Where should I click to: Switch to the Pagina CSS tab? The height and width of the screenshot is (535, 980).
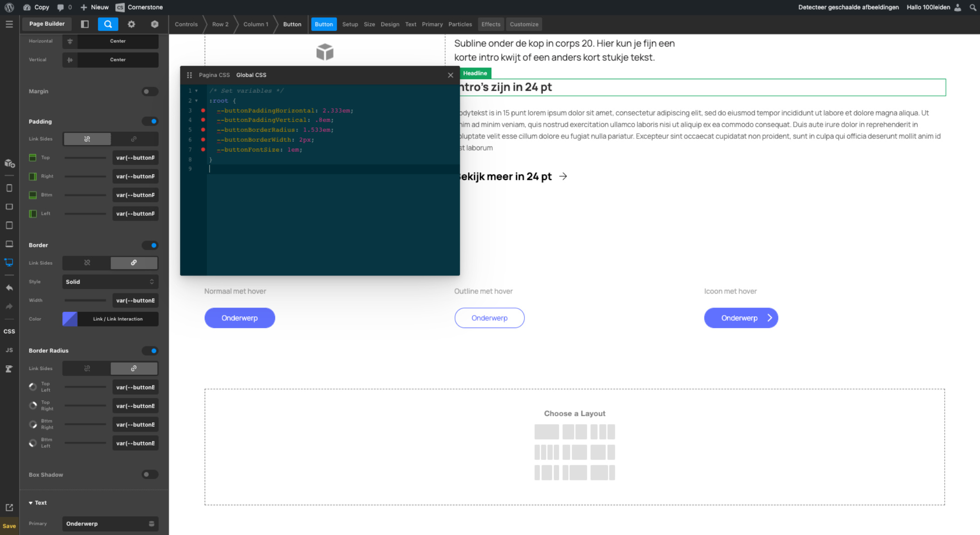(214, 75)
